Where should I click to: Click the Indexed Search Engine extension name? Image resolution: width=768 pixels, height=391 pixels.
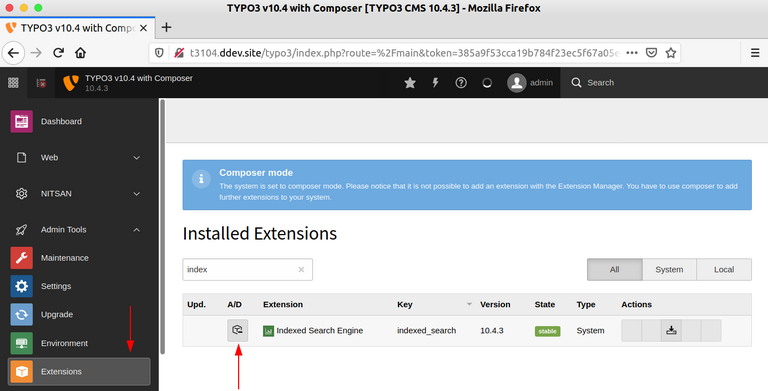click(319, 331)
